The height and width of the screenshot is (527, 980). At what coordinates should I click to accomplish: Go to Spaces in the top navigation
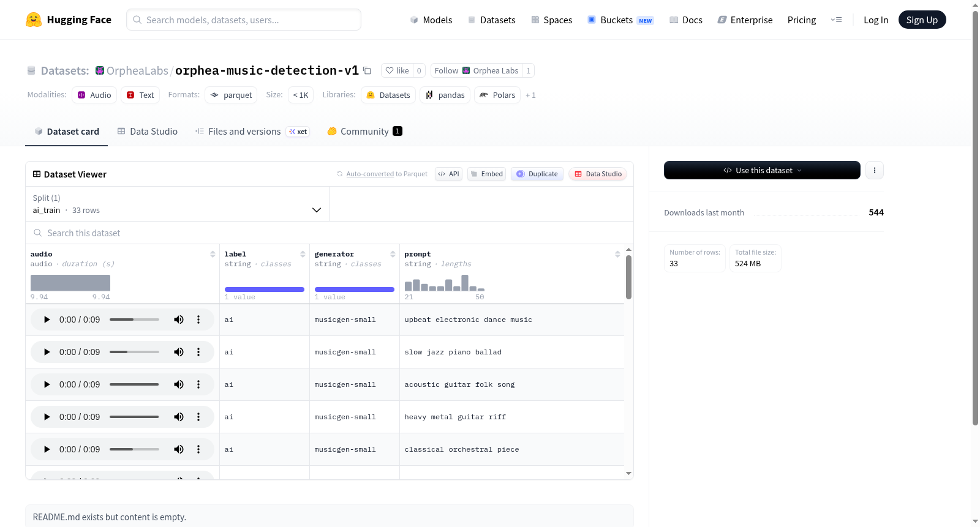point(551,20)
